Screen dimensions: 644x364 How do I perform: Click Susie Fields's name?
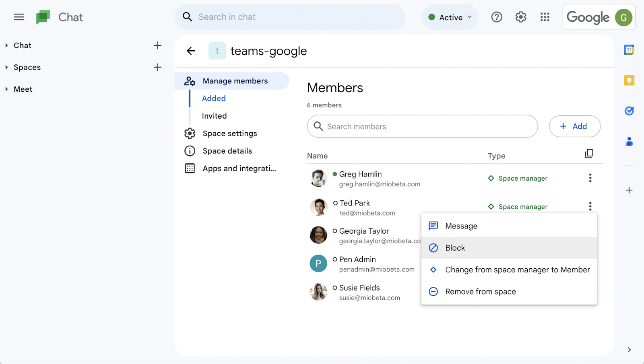point(359,288)
